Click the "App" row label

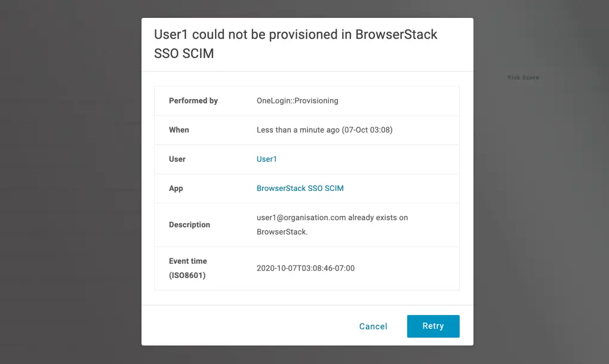click(176, 189)
